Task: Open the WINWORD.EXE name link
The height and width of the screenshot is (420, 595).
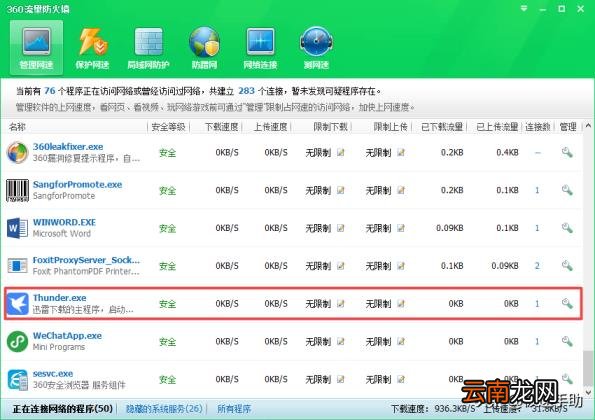Action: click(64, 222)
